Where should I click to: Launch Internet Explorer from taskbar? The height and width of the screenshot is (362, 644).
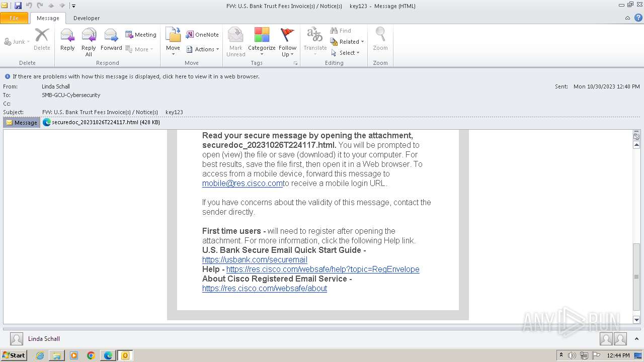[40, 355]
